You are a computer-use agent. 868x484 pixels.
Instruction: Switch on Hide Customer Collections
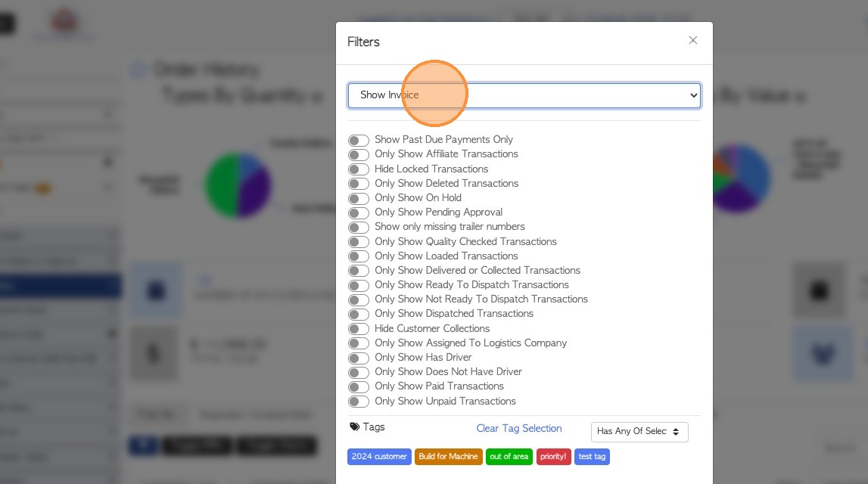[x=359, y=329]
